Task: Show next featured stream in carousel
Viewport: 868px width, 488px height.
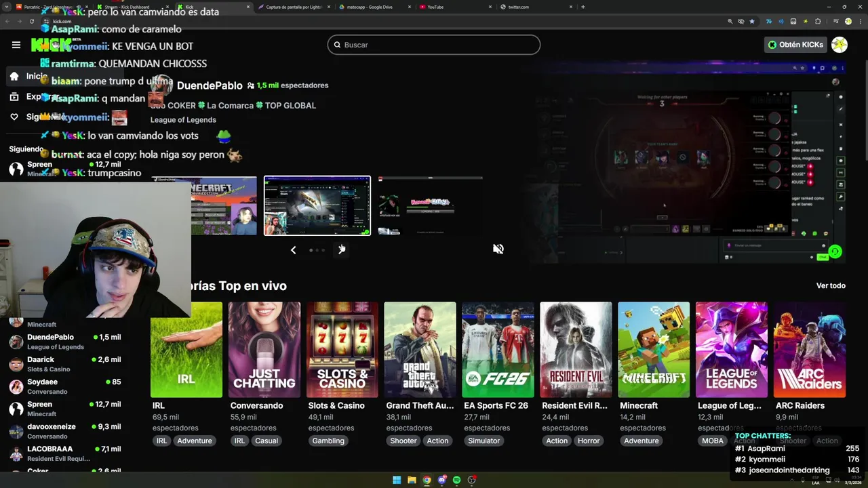Action: [342, 249]
